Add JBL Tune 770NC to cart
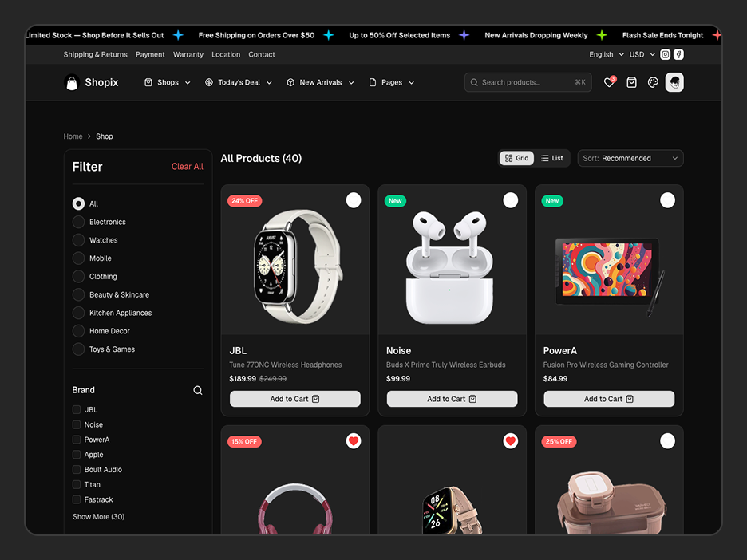 (x=295, y=399)
